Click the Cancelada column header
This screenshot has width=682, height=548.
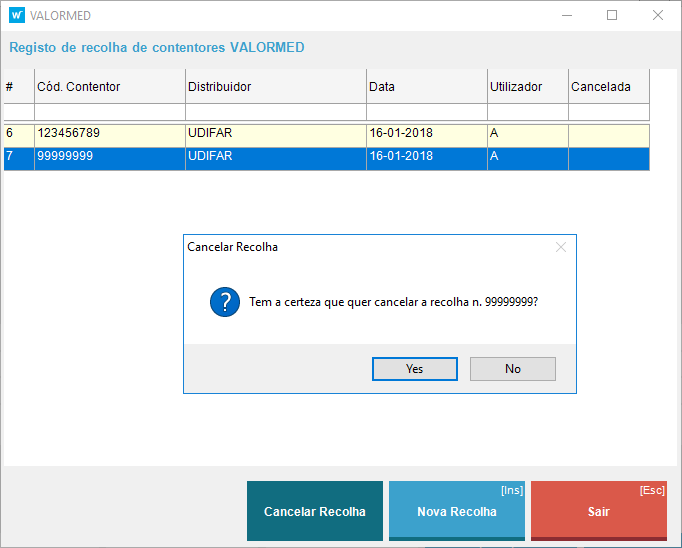(608, 87)
